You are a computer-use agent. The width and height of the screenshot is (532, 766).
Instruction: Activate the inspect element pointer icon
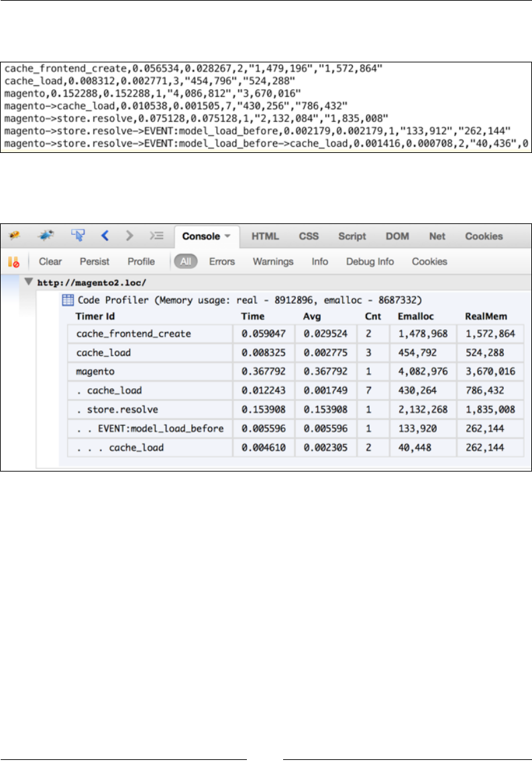click(x=78, y=235)
